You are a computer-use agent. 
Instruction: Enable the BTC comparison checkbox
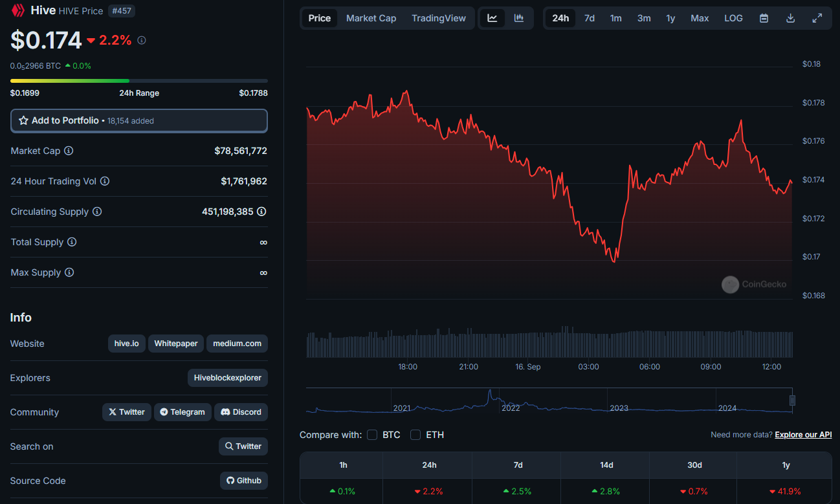pos(372,435)
